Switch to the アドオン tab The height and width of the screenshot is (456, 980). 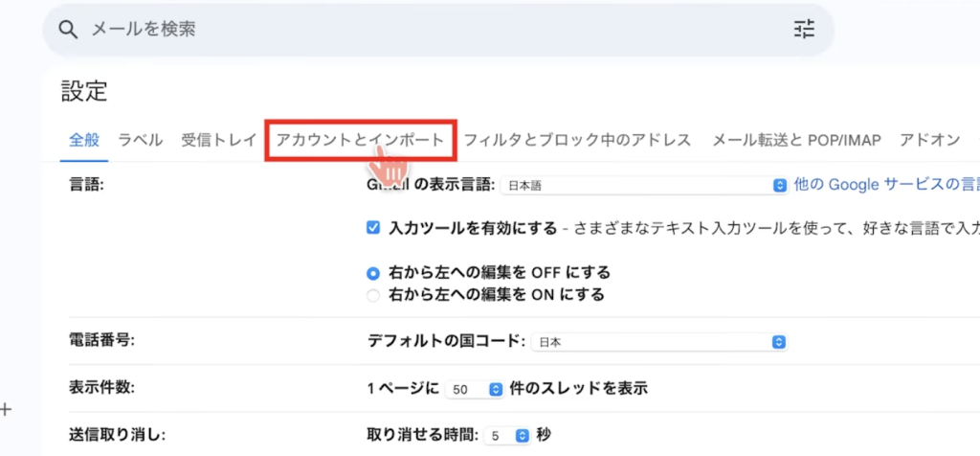(929, 140)
